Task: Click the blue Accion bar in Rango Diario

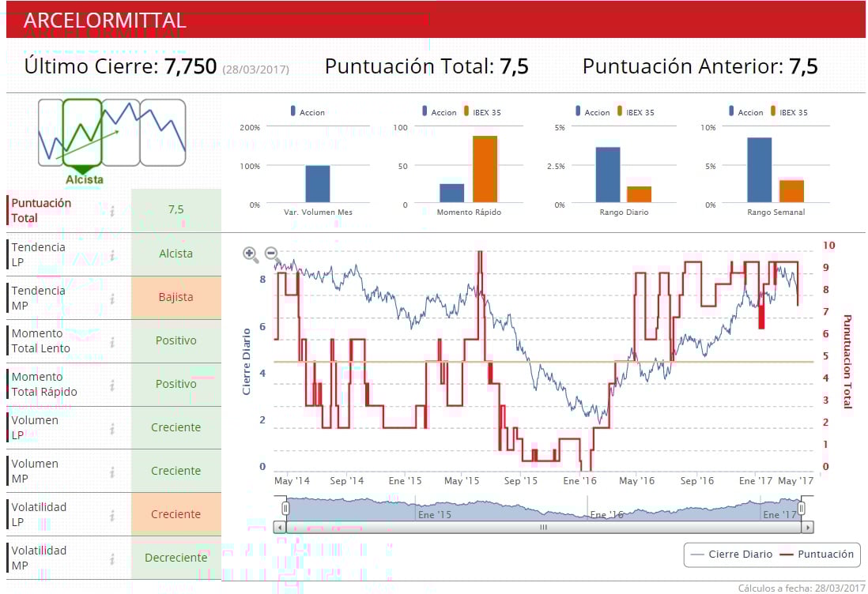Action: point(608,175)
